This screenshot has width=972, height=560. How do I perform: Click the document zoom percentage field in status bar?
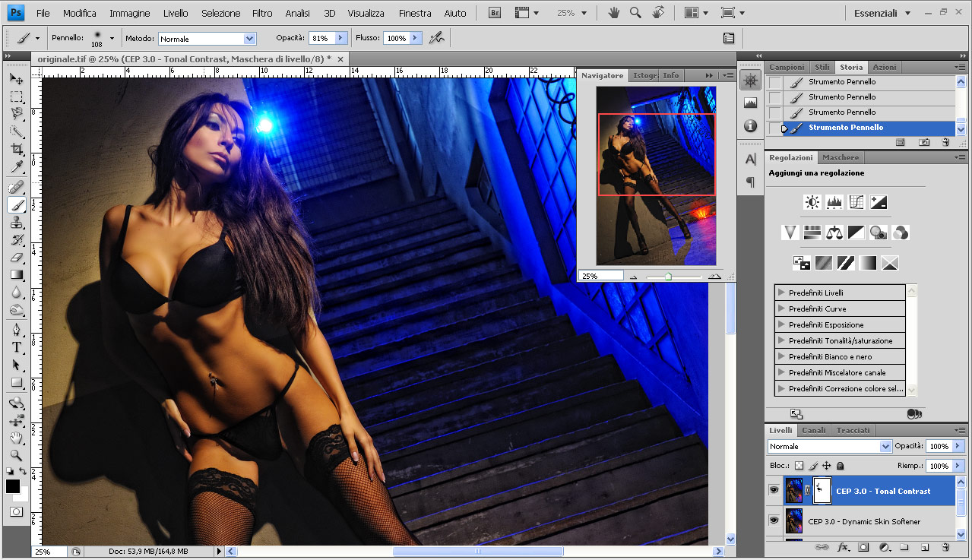[x=49, y=552]
